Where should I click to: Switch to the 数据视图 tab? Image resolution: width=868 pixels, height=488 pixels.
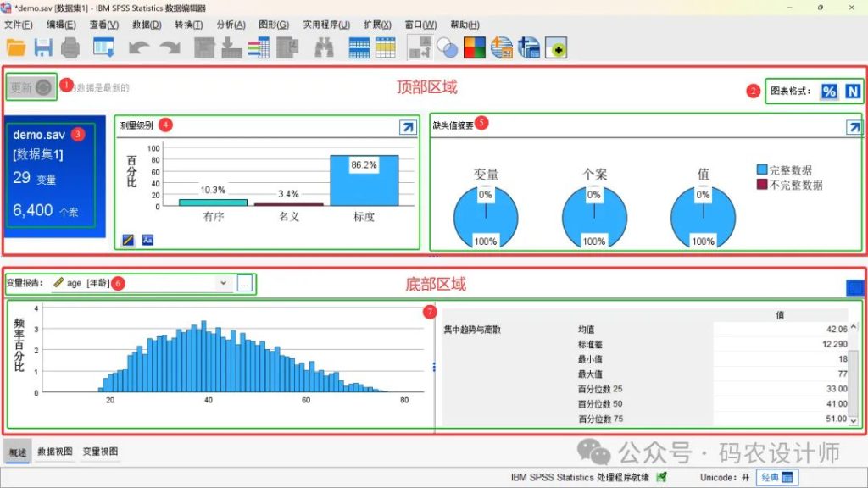(x=55, y=452)
